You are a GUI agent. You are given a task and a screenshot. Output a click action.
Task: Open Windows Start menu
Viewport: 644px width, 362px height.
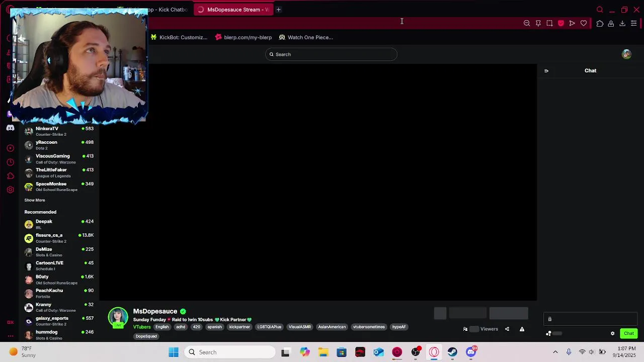tap(174, 352)
